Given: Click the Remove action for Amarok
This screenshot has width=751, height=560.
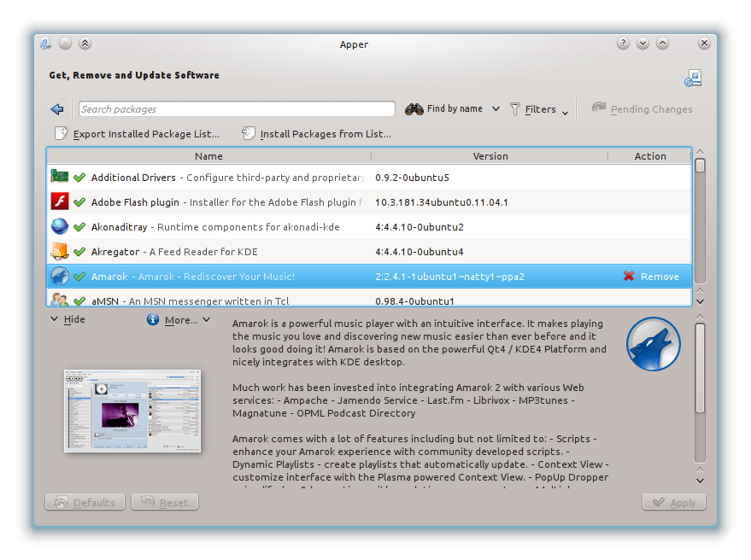Looking at the screenshot, I should [651, 277].
